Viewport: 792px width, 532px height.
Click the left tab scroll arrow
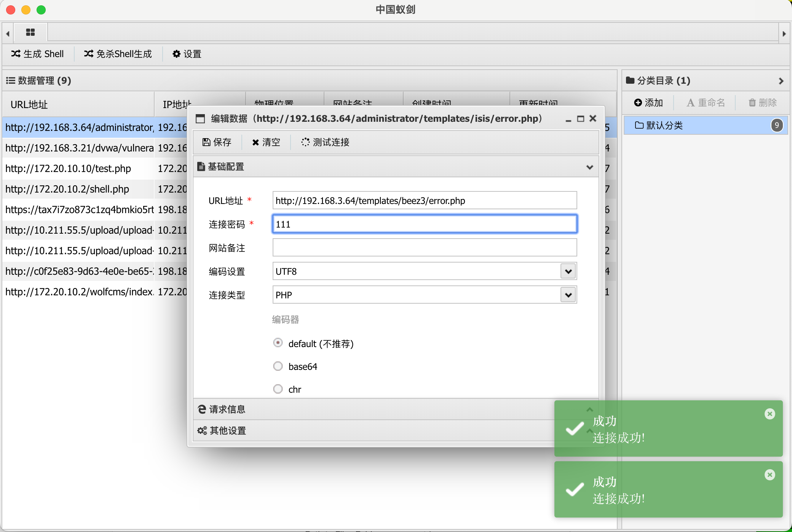[x=8, y=33]
